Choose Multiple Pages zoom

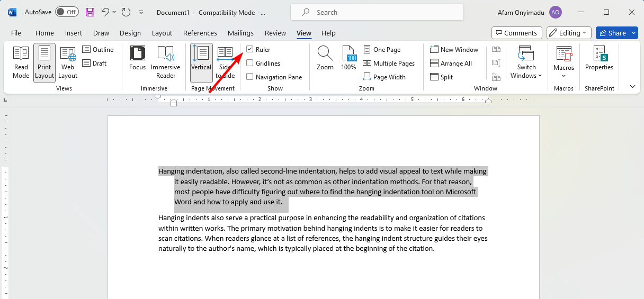click(x=389, y=64)
